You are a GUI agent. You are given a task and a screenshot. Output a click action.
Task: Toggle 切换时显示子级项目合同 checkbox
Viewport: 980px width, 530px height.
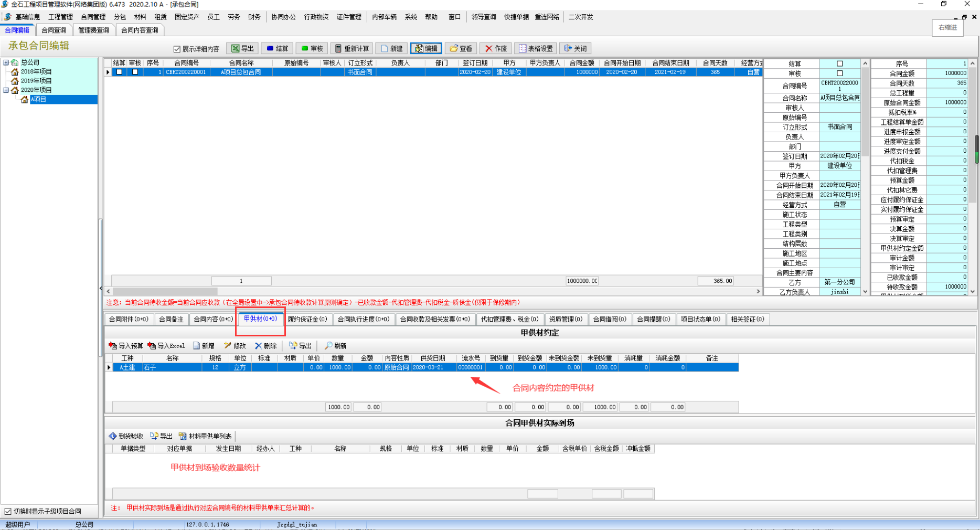(x=8, y=511)
